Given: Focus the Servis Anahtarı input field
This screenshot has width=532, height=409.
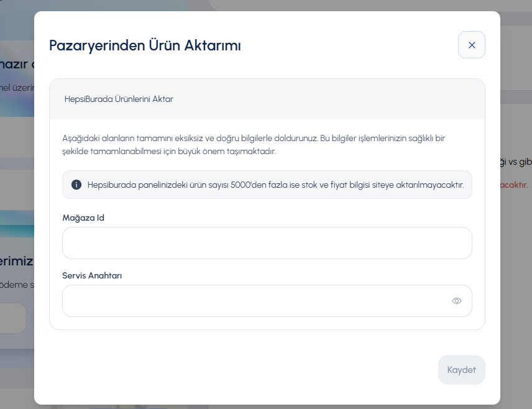Looking at the screenshot, I should tap(267, 301).
